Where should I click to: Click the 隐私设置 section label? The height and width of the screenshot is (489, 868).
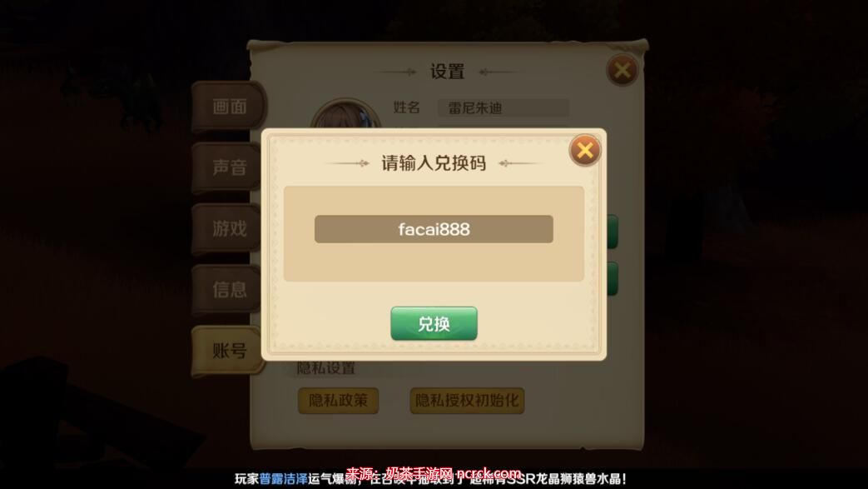point(326,368)
